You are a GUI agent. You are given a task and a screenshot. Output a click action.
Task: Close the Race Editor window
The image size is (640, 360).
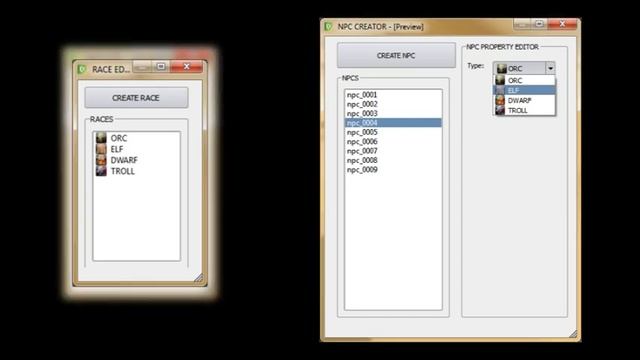tap(187, 66)
